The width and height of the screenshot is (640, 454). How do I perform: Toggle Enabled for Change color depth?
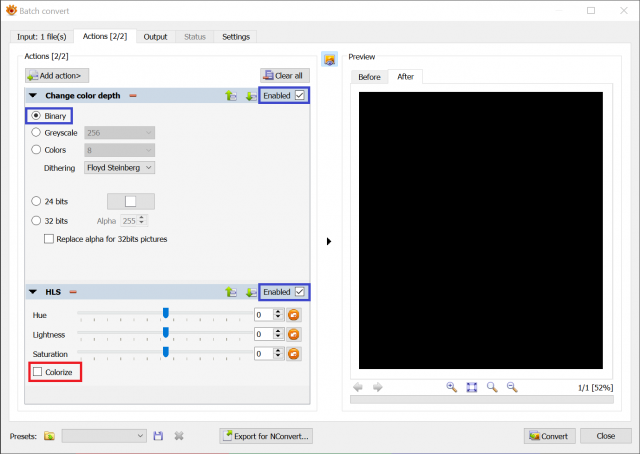pyautogui.click(x=299, y=96)
